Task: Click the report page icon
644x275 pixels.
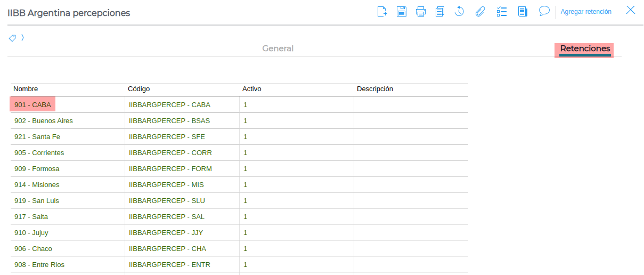Action: [x=523, y=11]
